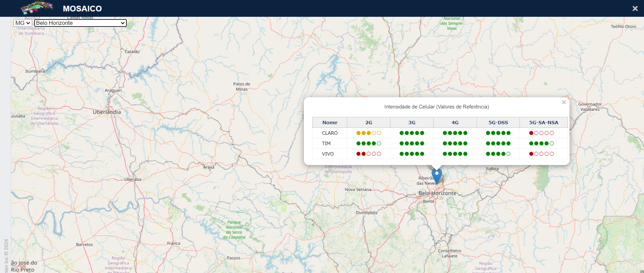This screenshot has height=273, width=644.
Task: Click Franca label on the map
Action: click(x=174, y=243)
